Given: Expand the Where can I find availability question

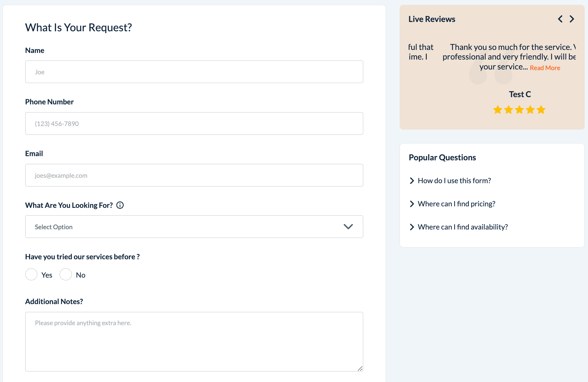Looking at the screenshot, I should (x=463, y=227).
